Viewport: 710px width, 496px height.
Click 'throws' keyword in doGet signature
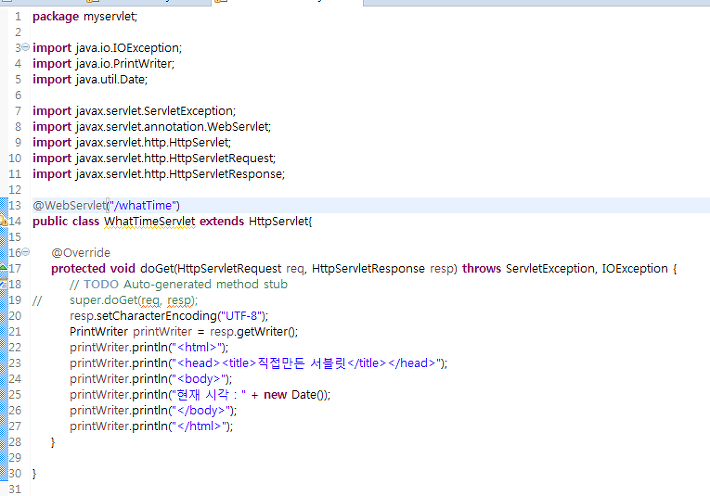[x=481, y=269]
